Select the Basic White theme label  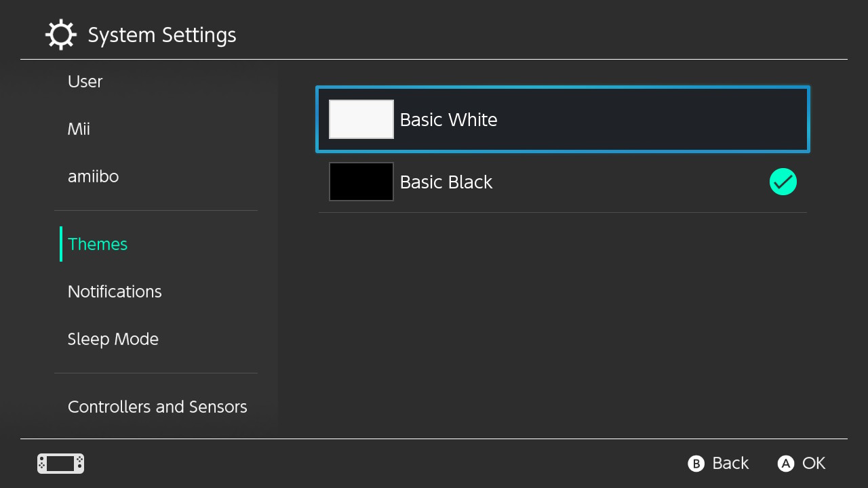448,120
